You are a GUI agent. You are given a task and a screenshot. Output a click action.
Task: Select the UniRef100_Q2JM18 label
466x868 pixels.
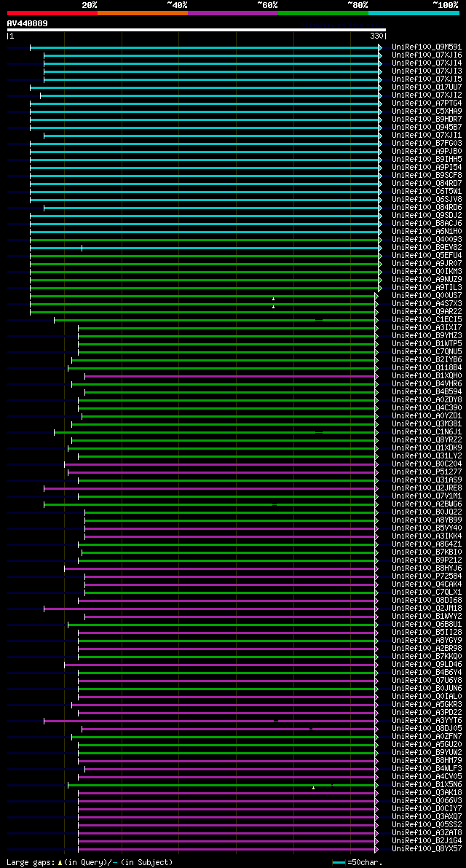[x=427, y=609]
